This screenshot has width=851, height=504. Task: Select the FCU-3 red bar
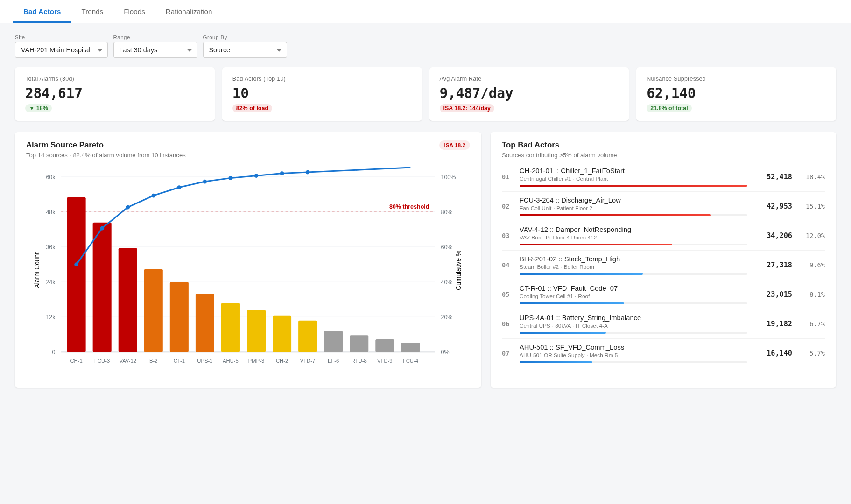coord(102,287)
